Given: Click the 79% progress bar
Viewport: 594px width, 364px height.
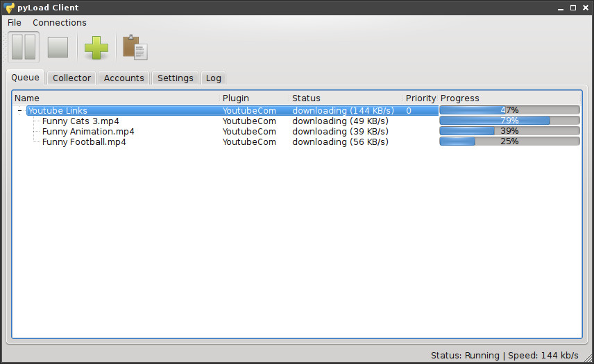Looking at the screenshot, I should coord(509,121).
